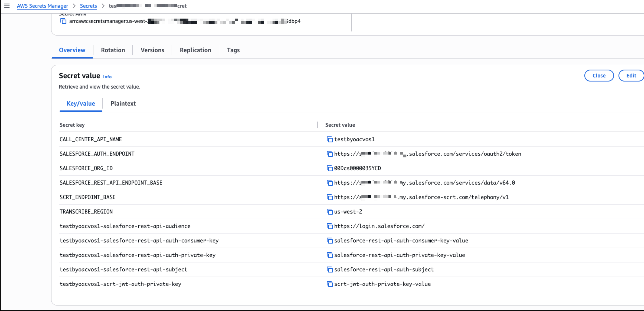Copy the SCRT_ENDPOINT_BASE value
This screenshot has height=311, width=644.
(330, 197)
